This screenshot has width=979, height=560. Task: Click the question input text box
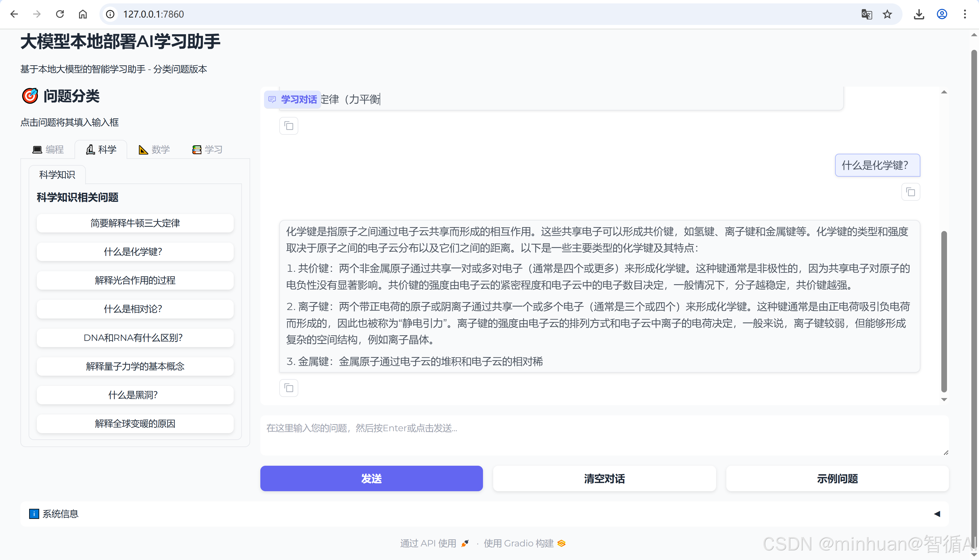pyautogui.click(x=604, y=435)
